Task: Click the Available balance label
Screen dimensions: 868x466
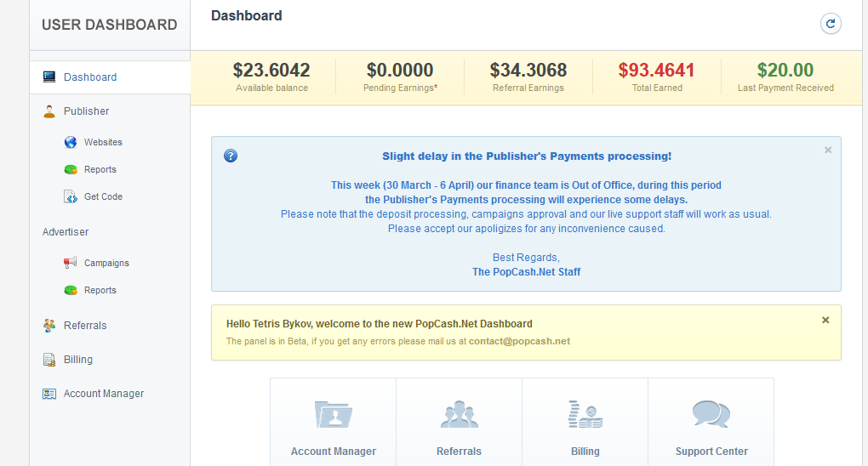Action: [271, 88]
